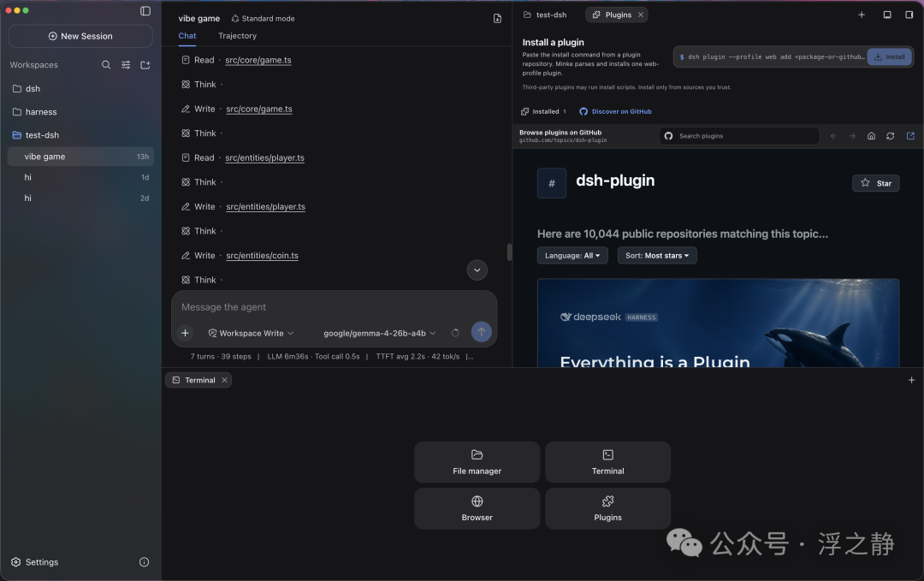Expand the harness workspace folder
The image size is (924, 581).
pyautogui.click(x=80, y=112)
